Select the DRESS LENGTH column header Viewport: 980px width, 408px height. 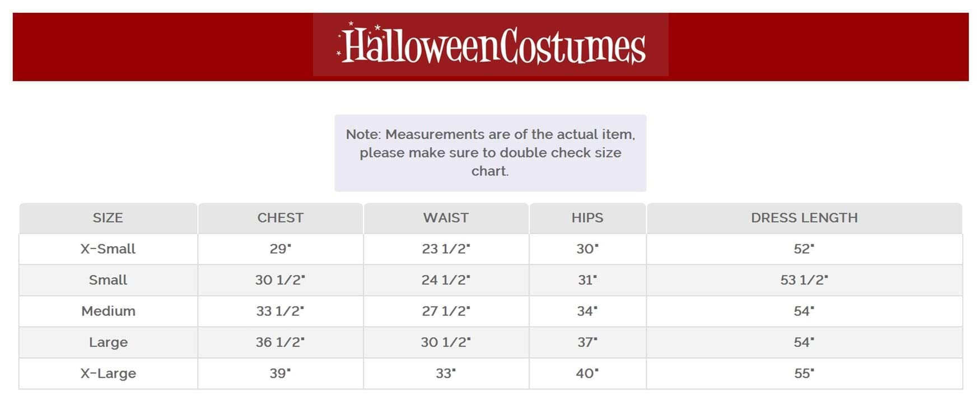(x=804, y=218)
